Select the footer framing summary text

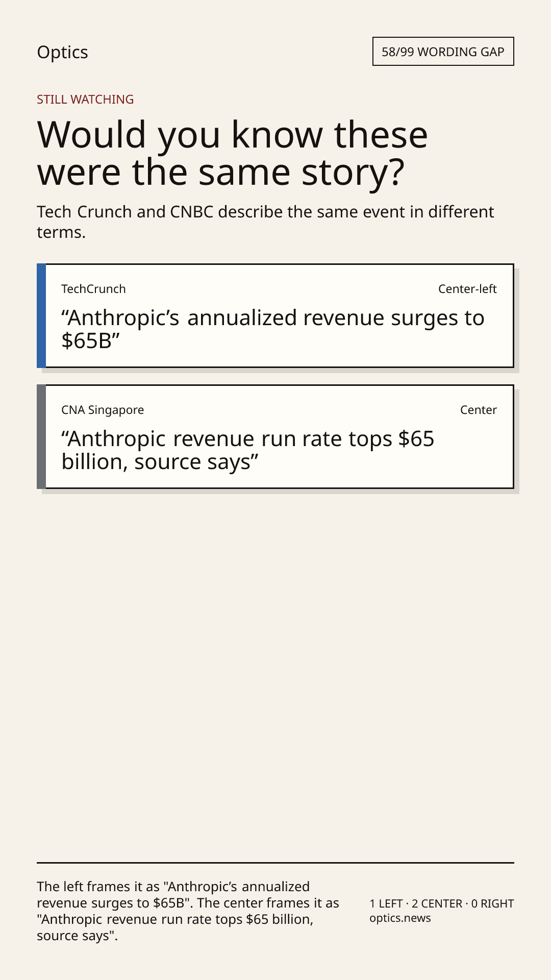[x=188, y=911]
